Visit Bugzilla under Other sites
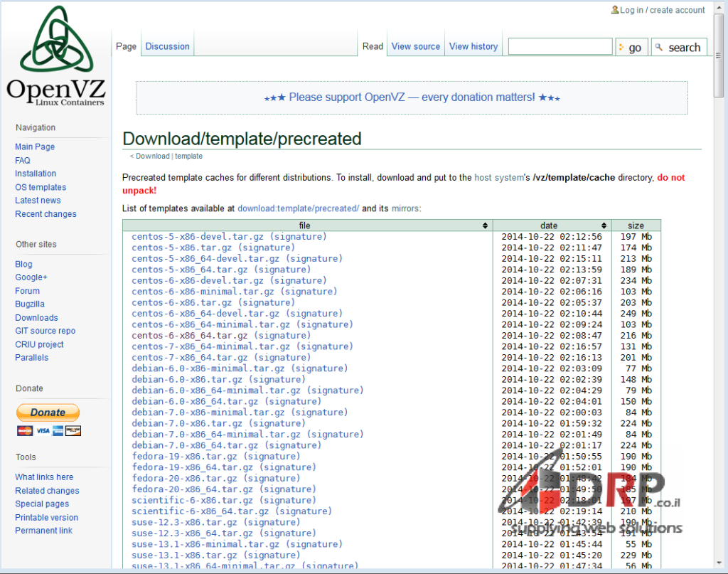728x574 pixels. point(29,304)
